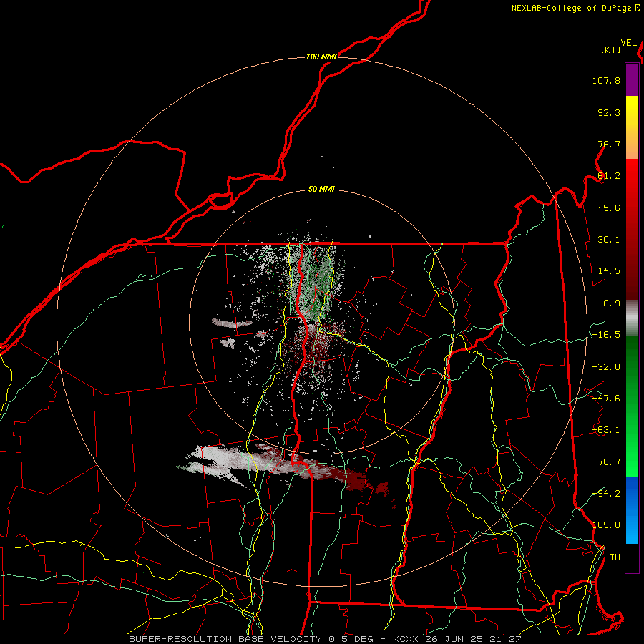This screenshot has width=644, height=644.
Task: Click the -78.7 velocity scale value
Action: coord(606,462)
